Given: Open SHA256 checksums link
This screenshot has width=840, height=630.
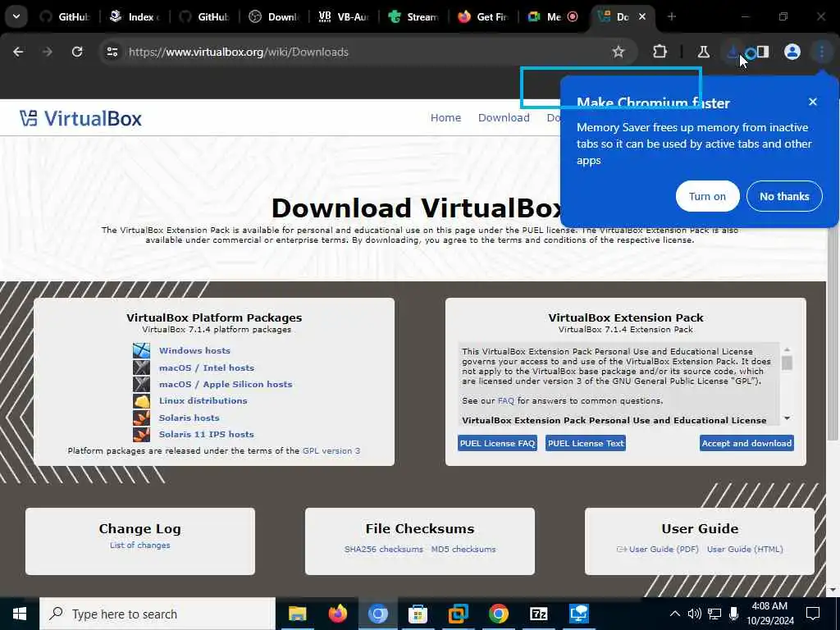Looking at the screenshot, I should click(x=384, y=549).
